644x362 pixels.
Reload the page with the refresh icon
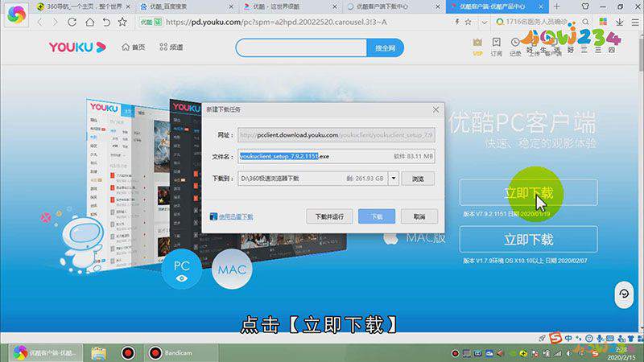72,23
